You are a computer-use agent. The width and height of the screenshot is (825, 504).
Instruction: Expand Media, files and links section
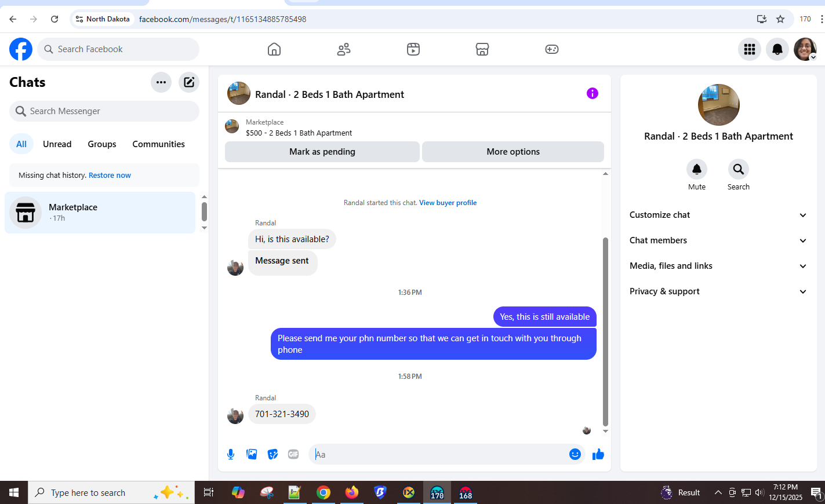click(x=718, y=266)
